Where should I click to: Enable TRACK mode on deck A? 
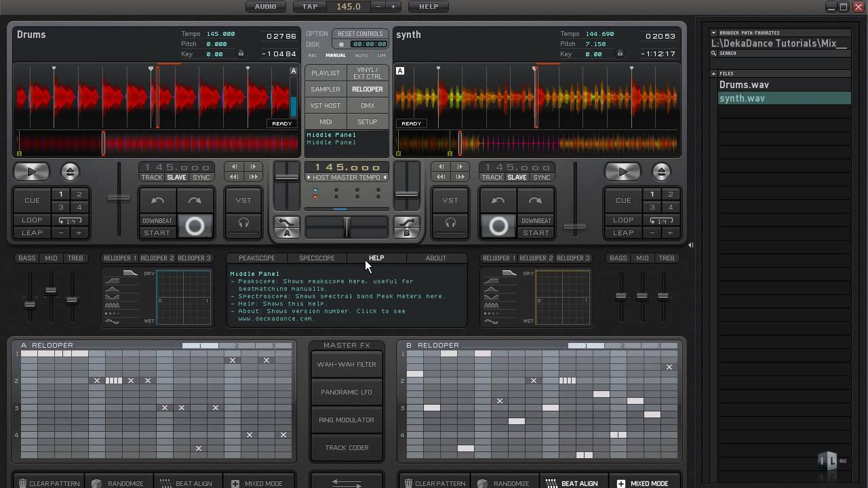(x=152, y=178)
